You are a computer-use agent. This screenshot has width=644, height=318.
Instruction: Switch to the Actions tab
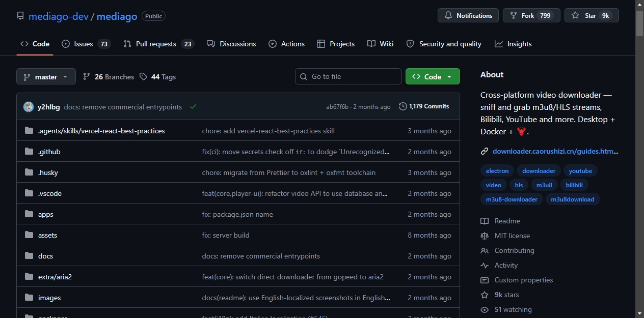(x=287, y=44)
